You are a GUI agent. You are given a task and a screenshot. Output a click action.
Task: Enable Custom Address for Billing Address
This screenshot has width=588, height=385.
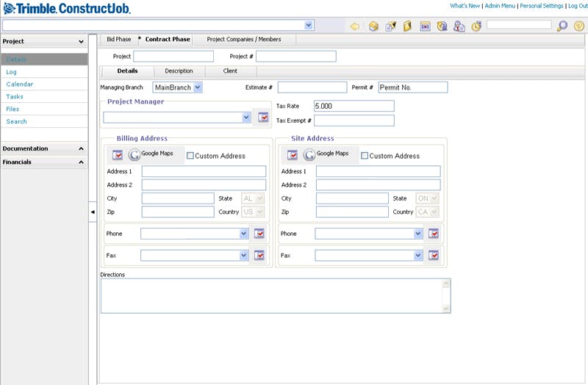click(x=190, y=156)
